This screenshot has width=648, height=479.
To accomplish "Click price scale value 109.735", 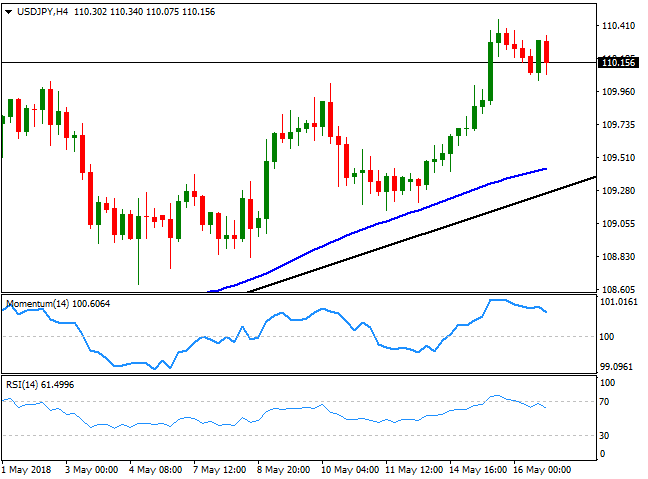I will (x=618, y=125).
